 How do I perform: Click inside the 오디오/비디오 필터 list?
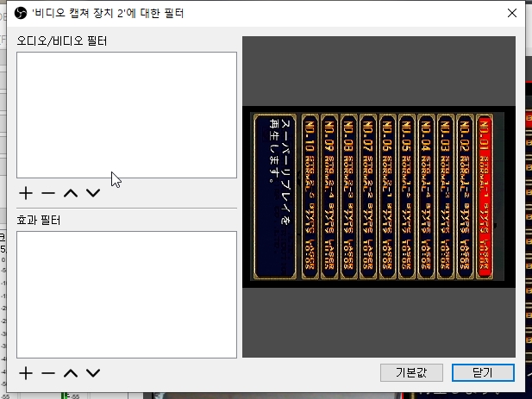(127, 115)
